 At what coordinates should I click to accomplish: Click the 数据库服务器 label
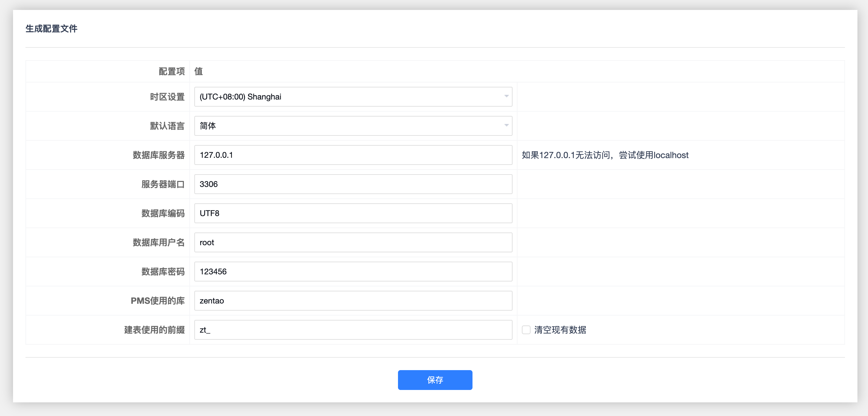158,155
